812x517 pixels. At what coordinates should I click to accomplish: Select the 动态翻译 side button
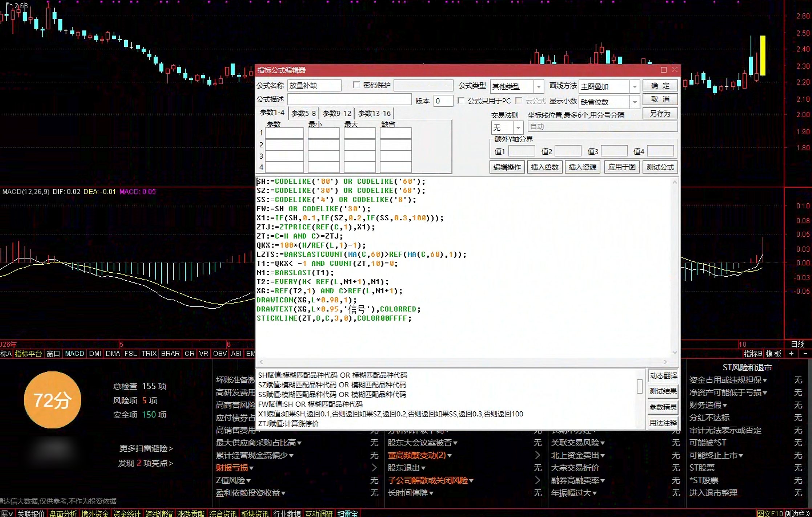point(663,376)
